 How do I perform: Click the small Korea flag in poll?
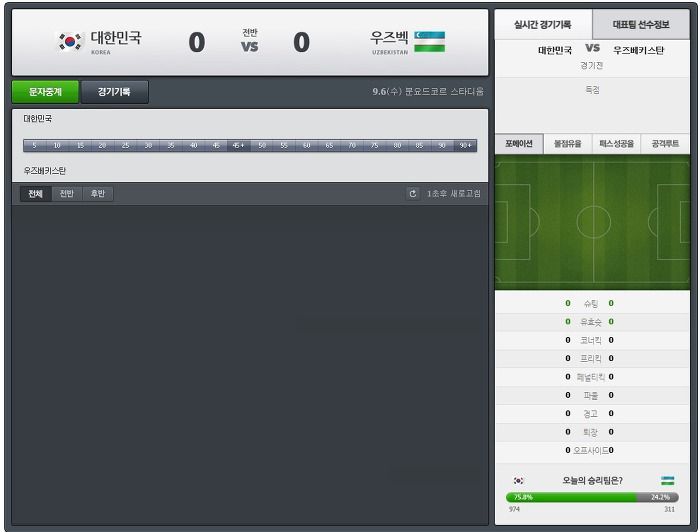tap(518, 480)
